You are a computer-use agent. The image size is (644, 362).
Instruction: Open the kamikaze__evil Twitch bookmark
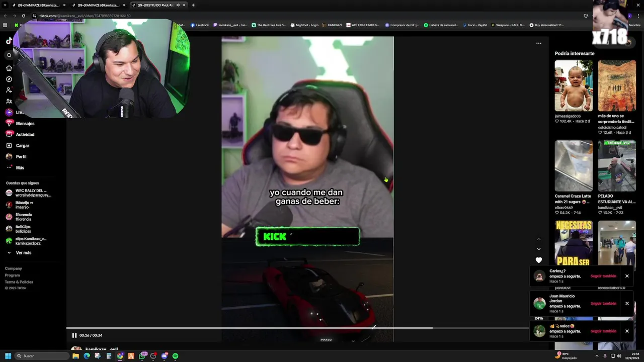pyautogui.click(x=230, y=25)
